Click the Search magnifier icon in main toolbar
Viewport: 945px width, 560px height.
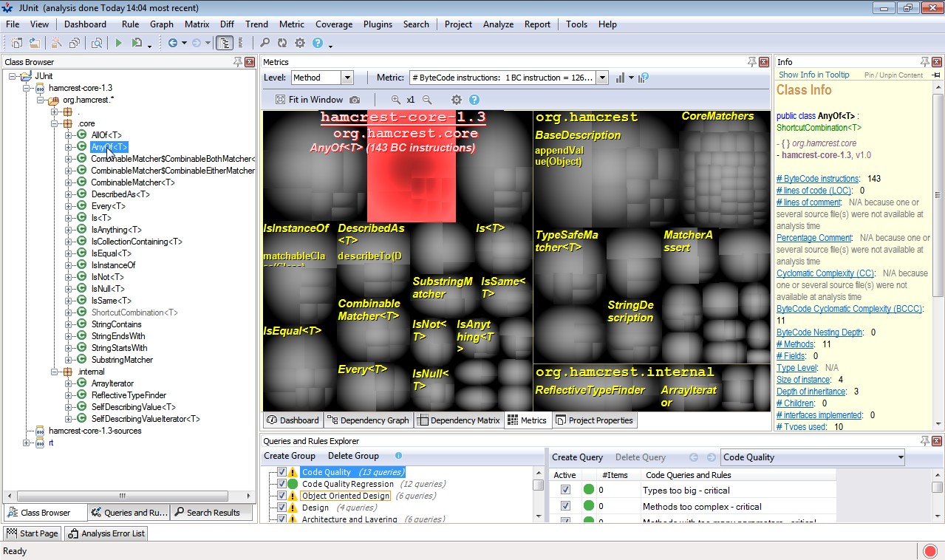click(x=265, y=43)
